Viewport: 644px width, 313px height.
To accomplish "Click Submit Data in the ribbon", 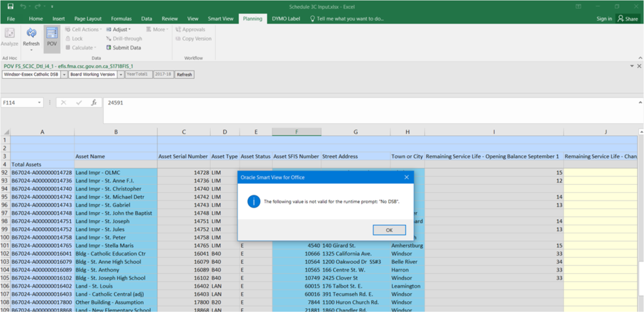I will tap(123, 48).
